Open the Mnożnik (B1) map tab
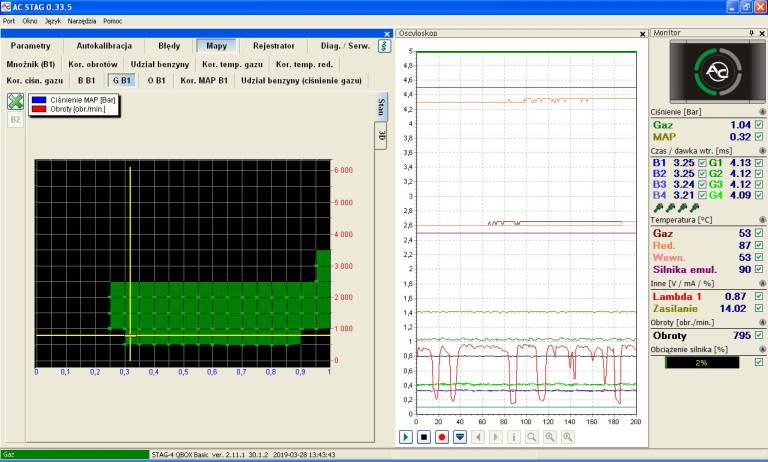This screenshot has width=768, height=462. point(31,64)
